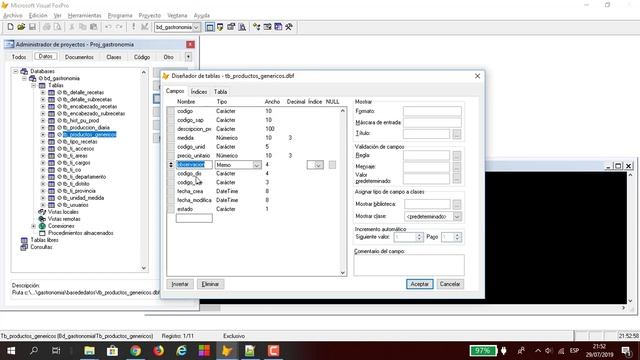The height and width of the screenshot is (360, 640).
Task: Open the Task Pane toolbar icon
Action: (x=278, y=27)
